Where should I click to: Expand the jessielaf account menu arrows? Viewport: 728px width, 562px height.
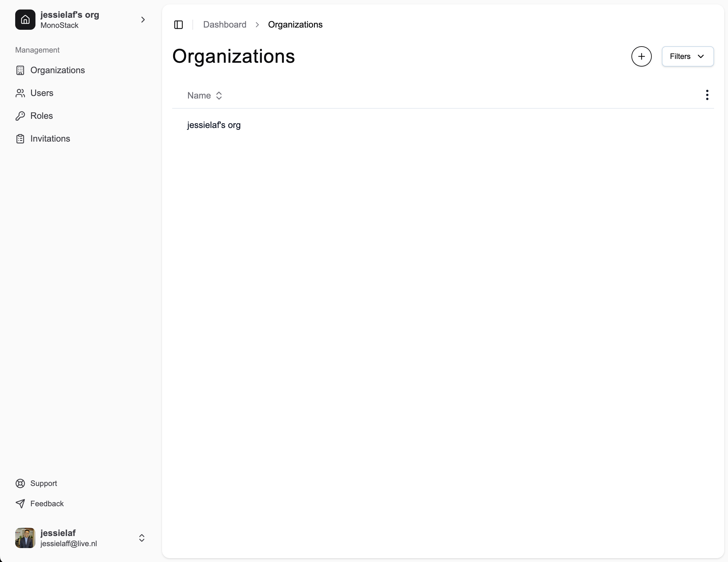point(142,538)
